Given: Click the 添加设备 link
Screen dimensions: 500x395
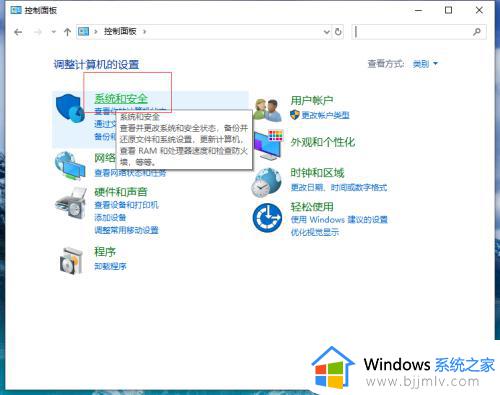Looking at the screenshot, I should 110,217.
